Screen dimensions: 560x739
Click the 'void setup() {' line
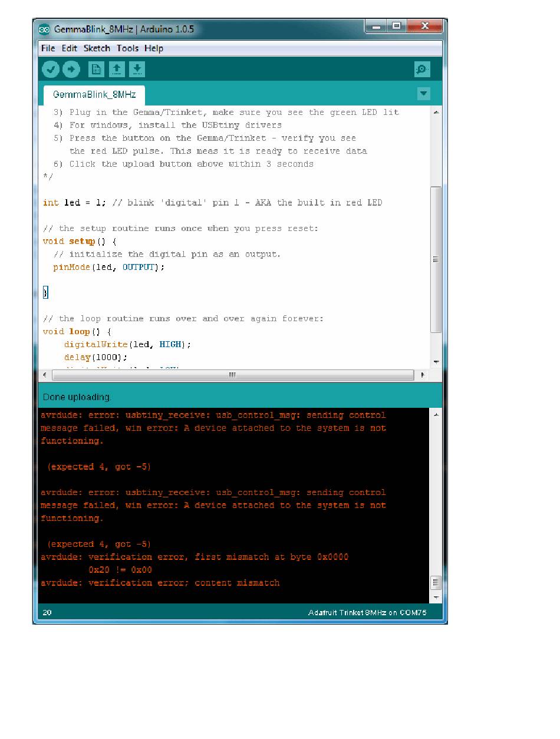[x=80, y=242]
